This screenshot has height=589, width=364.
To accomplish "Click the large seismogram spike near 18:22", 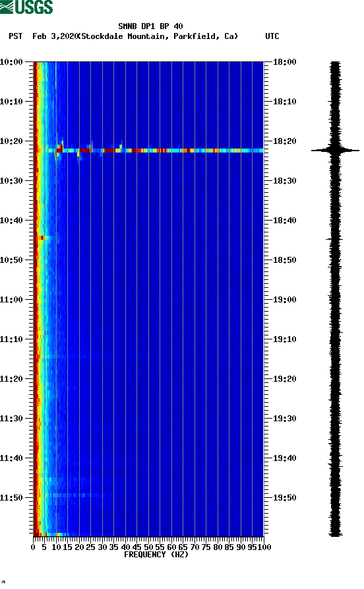I will pyautogui.click(x=335, y=151).
